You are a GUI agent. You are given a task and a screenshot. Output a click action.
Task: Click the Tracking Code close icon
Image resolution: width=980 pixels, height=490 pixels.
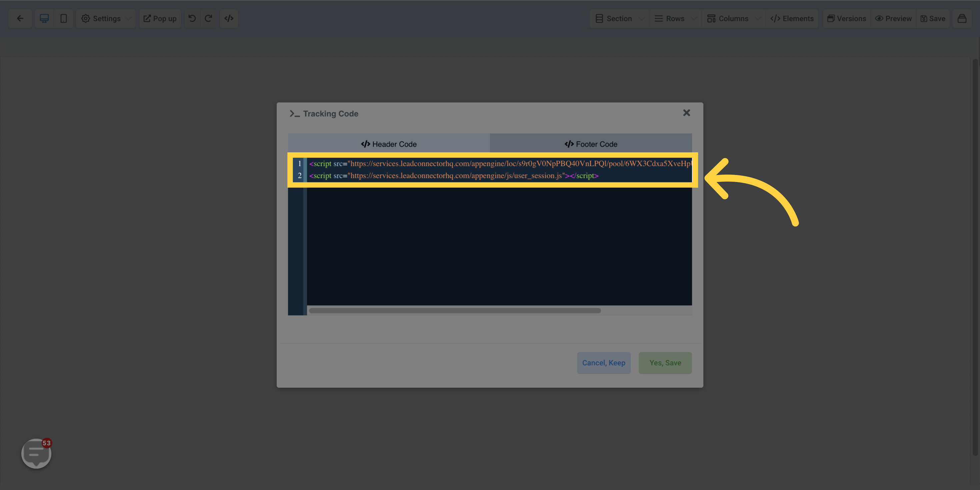click(x=686, y=113)
